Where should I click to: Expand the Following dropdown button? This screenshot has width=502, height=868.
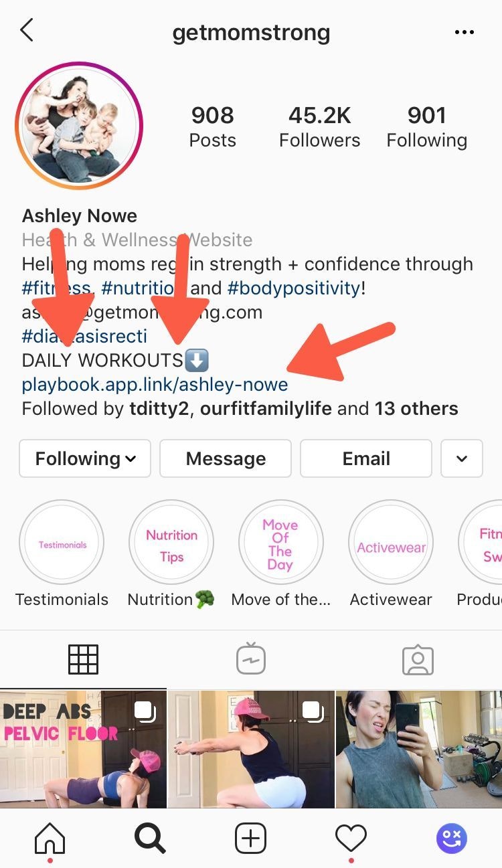pos(85,458)
